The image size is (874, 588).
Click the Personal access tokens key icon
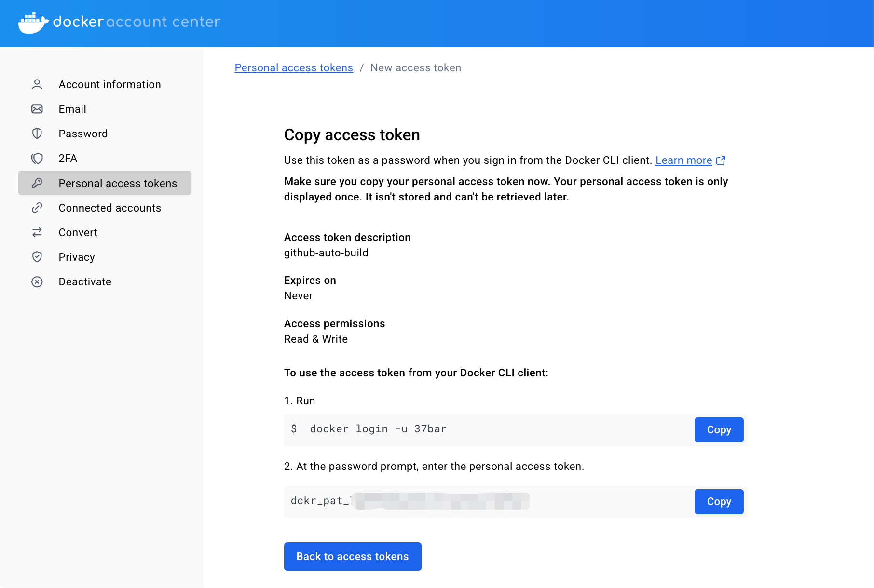point(37,183)
